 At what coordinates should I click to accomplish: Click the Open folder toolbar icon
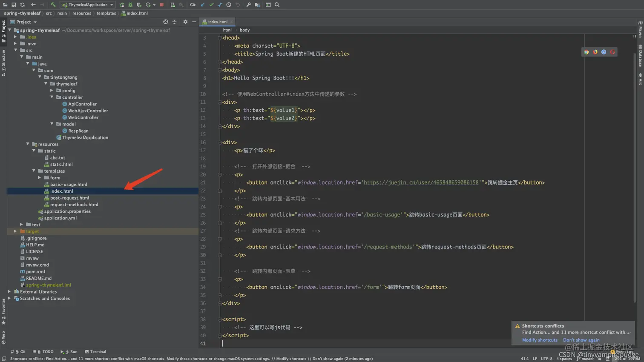point(5,5)
